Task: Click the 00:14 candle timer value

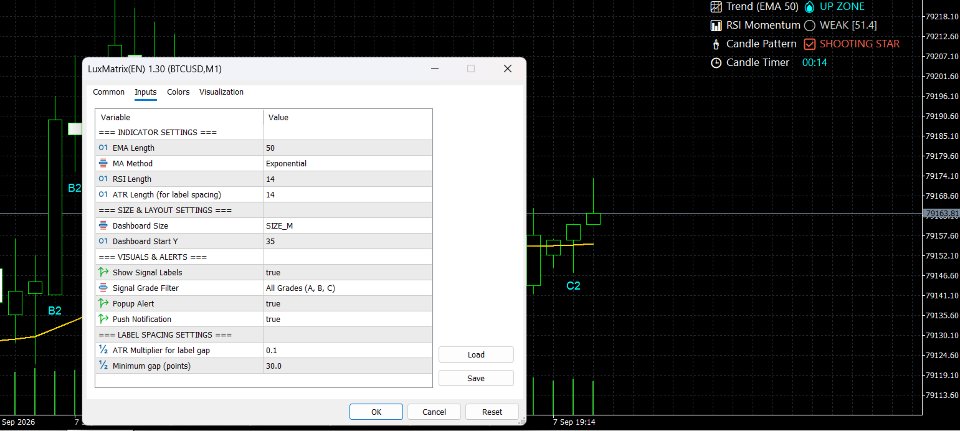Action: coord(815,62)
